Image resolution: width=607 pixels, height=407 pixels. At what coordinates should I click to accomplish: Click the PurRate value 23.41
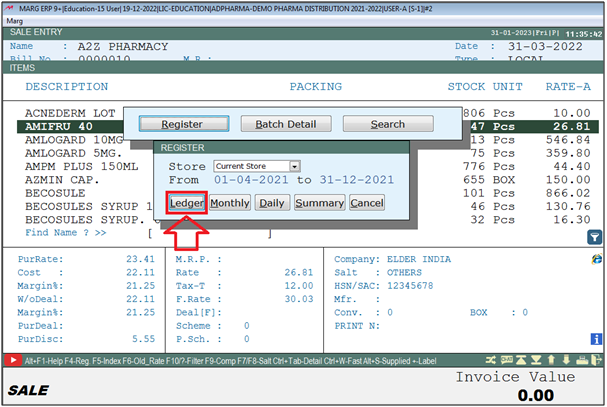141,259
